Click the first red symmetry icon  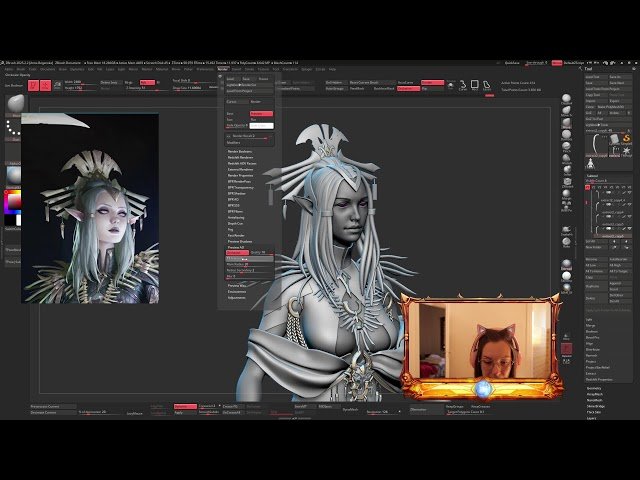[x=33, y=85]
